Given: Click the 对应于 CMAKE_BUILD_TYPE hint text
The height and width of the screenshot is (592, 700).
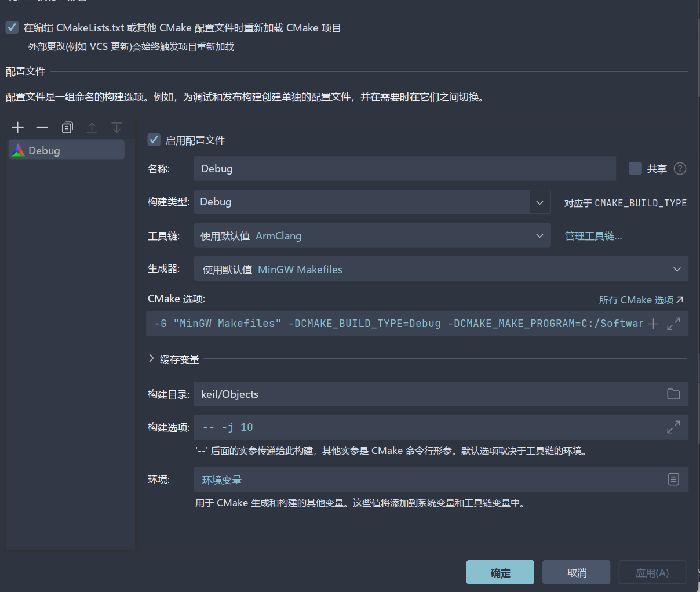Looking at the screenshot, I should [x=626, y=203].
